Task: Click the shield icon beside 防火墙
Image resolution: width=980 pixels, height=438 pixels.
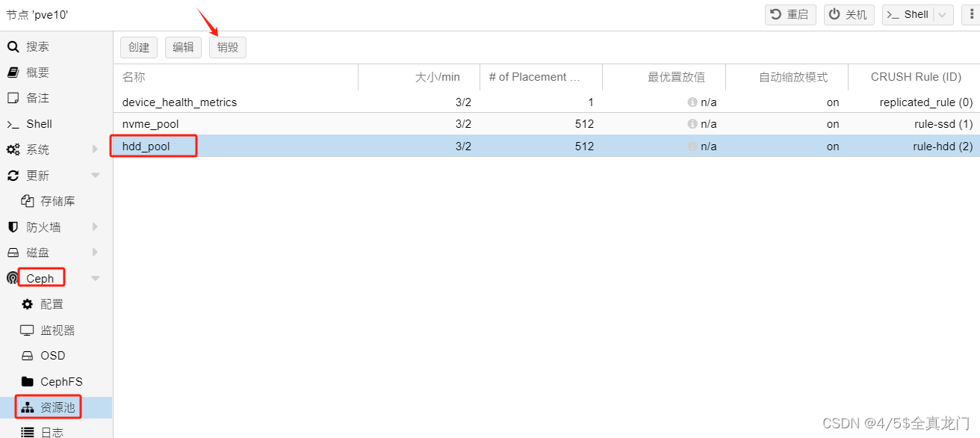Action: pyautogui.click(x=13, y=227)
